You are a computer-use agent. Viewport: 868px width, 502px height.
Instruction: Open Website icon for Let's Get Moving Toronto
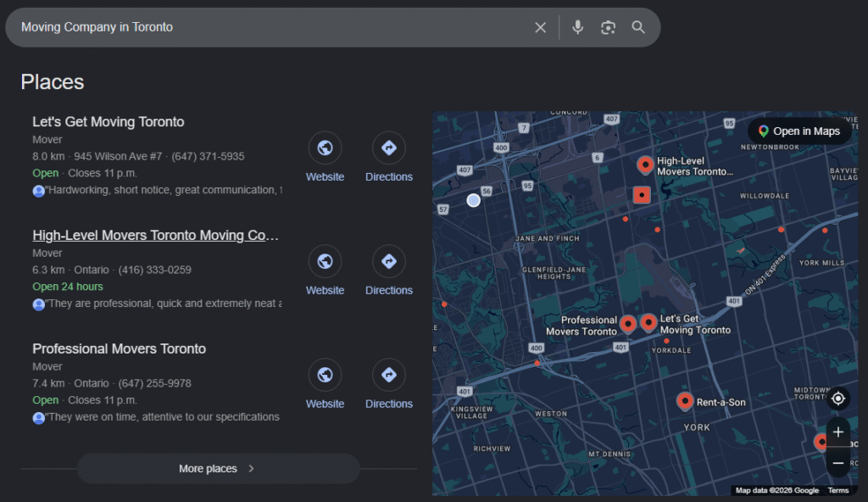click(325, 148)
